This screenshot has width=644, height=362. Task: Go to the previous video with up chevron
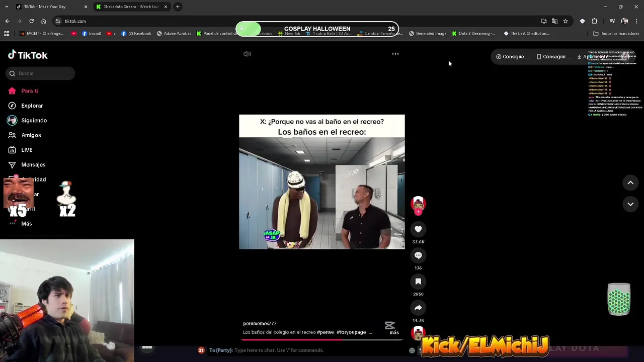(x=630, y=183)
